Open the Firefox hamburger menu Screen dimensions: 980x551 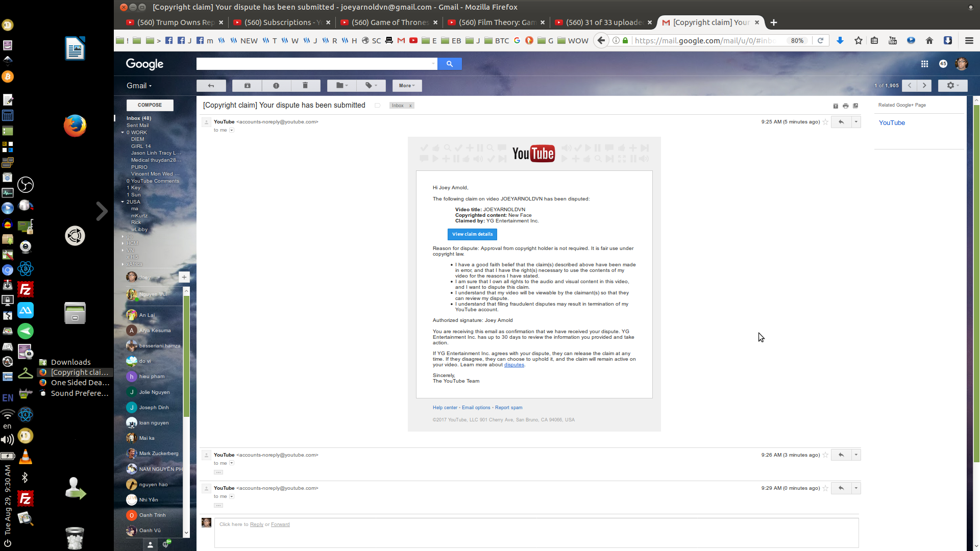(969, 40)
